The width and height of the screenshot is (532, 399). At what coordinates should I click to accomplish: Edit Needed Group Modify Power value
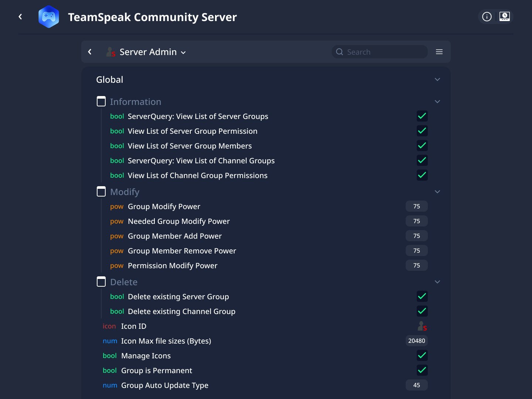click(x=417, y=221)
